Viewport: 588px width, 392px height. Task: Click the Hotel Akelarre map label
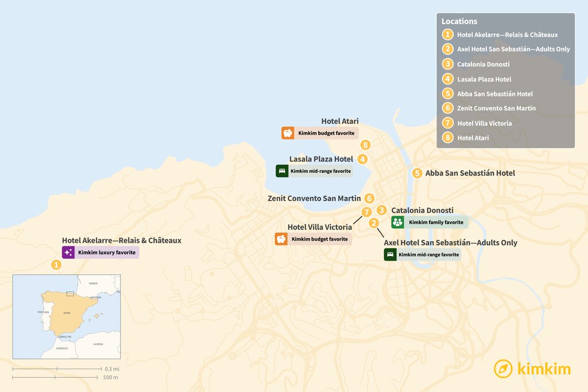tap(121, 240)
